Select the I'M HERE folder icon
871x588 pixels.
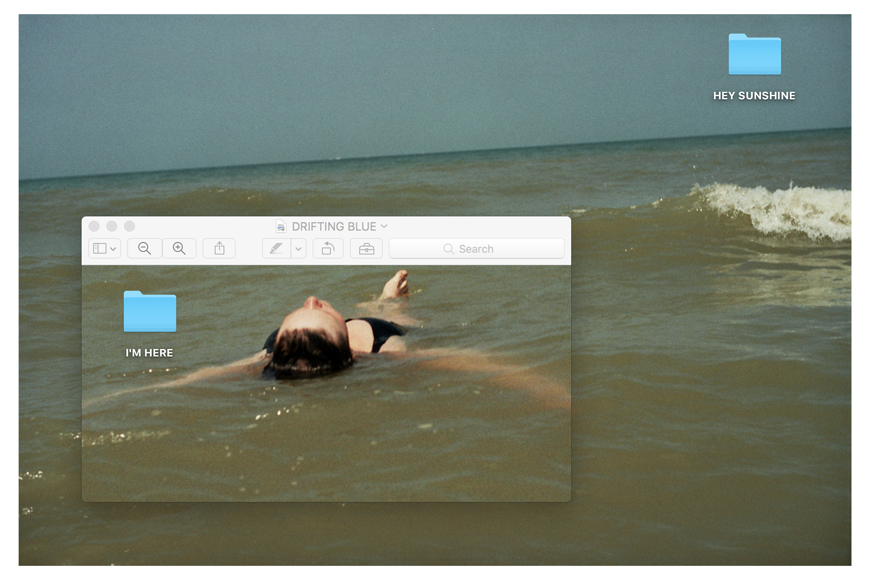(x=150, y=312)
